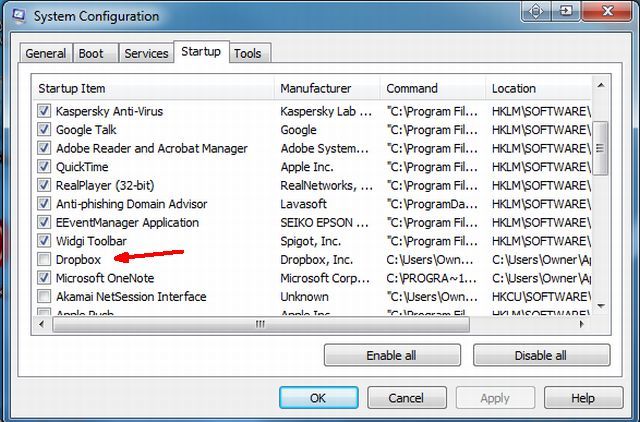Click the horizontal scrollbar thumb

pyautogui.click(x=261, y=324)
